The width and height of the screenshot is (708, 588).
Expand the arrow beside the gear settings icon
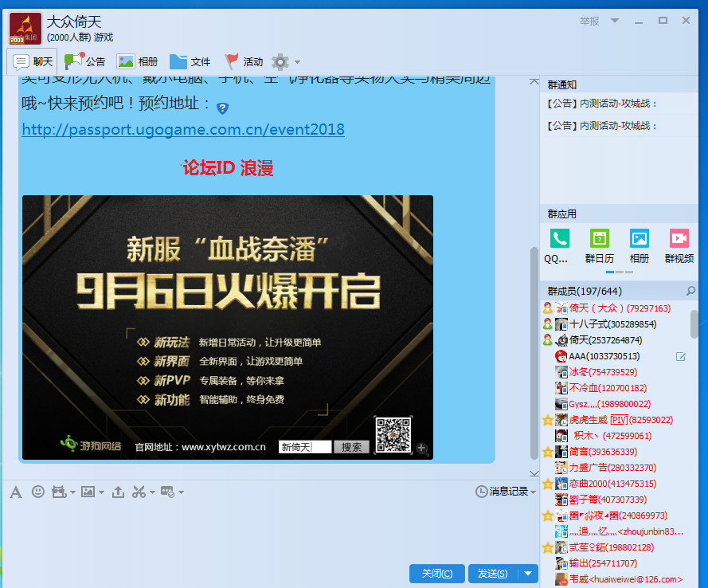(297, 62)
